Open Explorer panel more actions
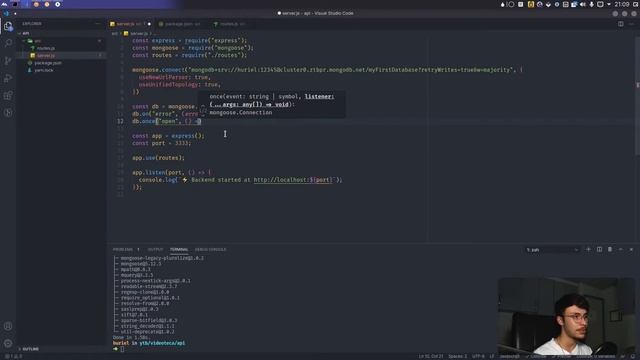The image size is (640, 360). click(97, 24)
